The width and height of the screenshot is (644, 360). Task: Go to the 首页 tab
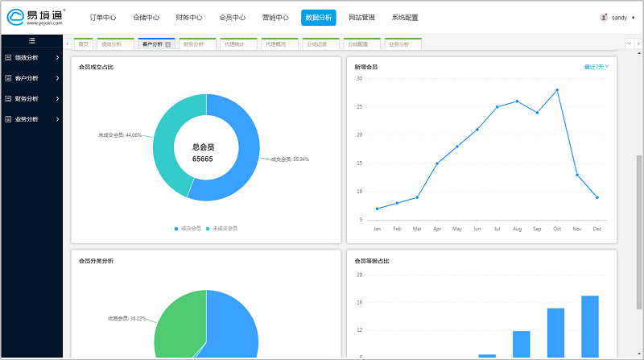tap(84, 44)
